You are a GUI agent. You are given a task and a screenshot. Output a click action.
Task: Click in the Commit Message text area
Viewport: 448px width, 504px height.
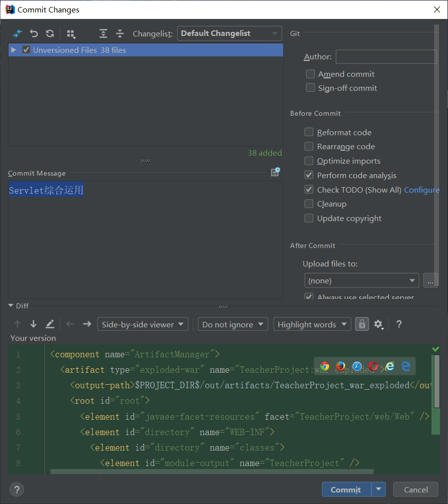point(146,240)
